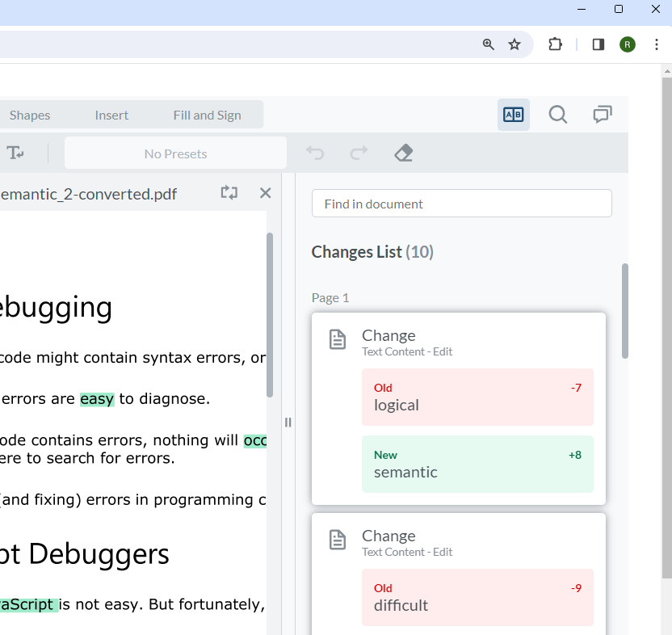This screenshot has width=672, height=635.
Task: Select the eraser tool
Action: [x=403, y=153]
